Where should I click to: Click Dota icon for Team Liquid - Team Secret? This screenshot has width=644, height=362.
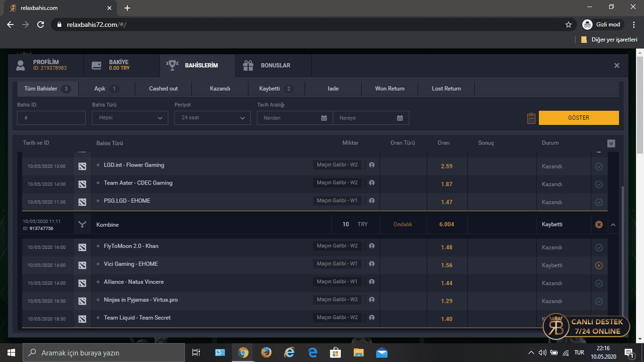coord(83,319)
